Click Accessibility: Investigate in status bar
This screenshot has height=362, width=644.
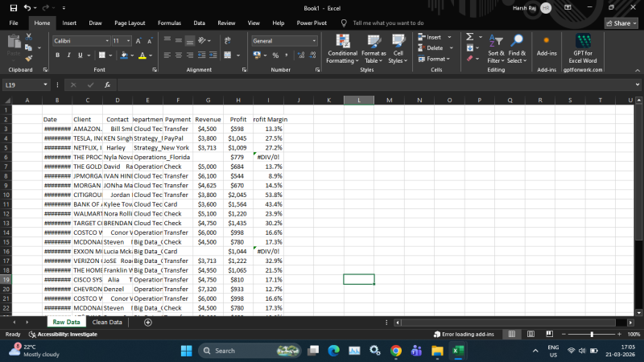[x=62, y=334]
